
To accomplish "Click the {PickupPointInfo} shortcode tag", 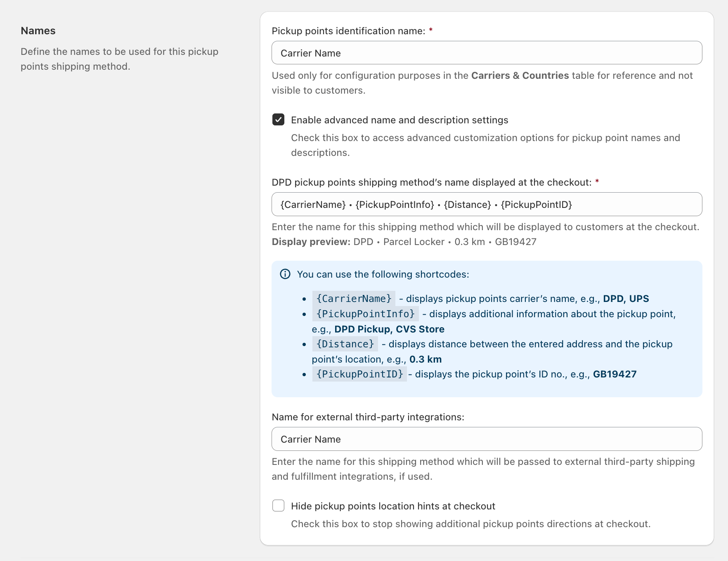I will point(365,313).
